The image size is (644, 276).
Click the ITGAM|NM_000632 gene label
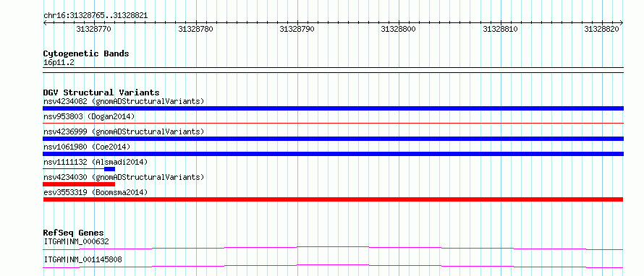click(x=77, y=241)
